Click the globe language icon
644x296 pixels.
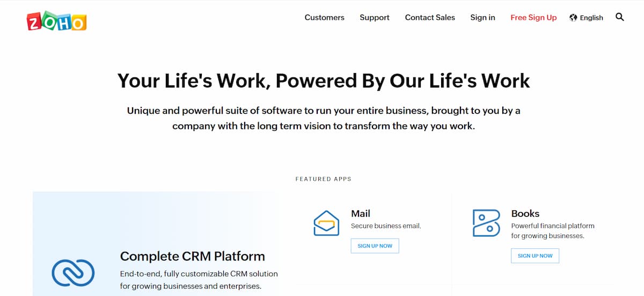point(573,18)
